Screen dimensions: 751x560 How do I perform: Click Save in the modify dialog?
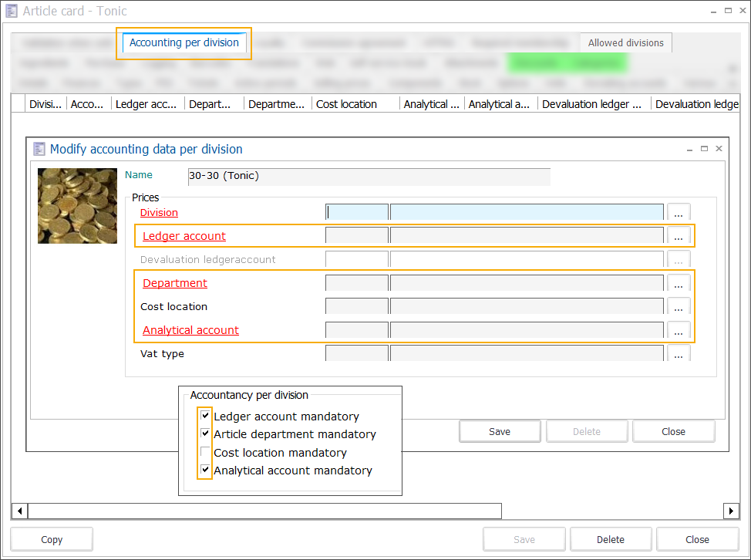[x=500, y=431]
